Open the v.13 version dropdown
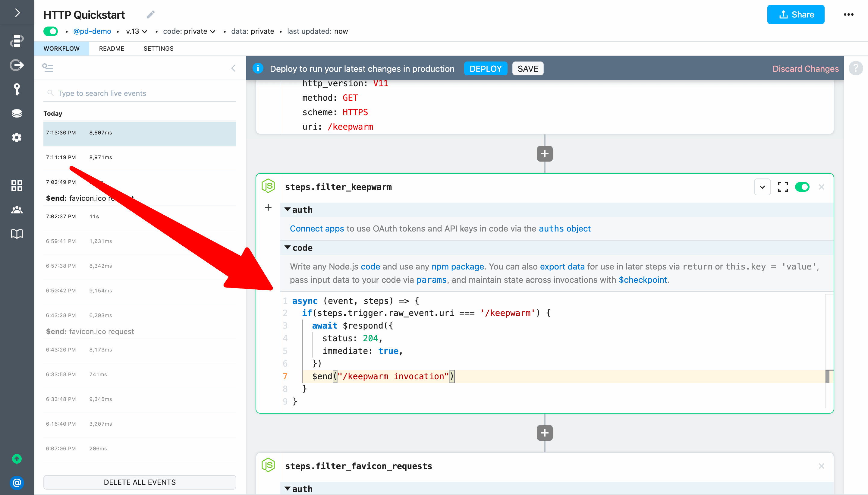868x495 pixels. click(x=136, y=31)
